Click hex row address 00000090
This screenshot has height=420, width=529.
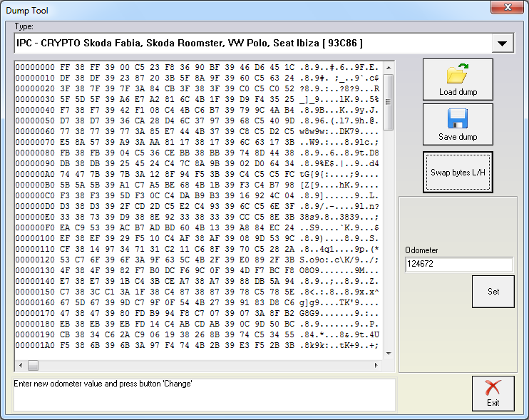pos(35,163)
